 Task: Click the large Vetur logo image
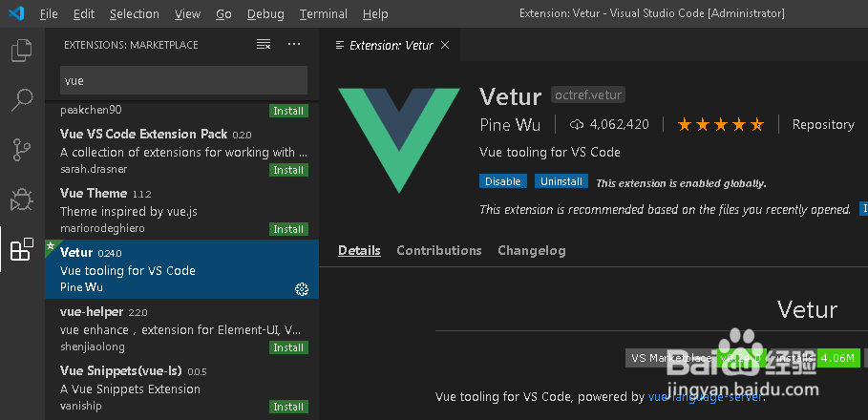click(x=399, y=140)
